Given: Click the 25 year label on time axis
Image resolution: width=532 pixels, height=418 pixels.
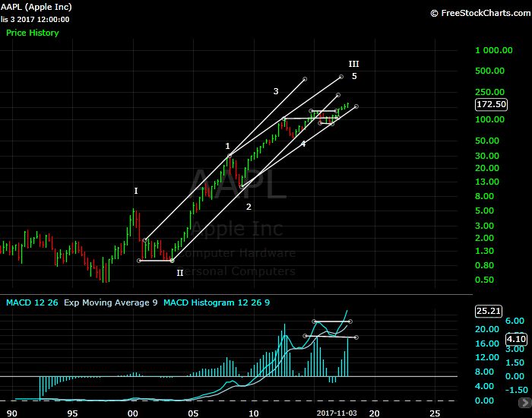Looking at the screenshot, I should click(435, 413).
